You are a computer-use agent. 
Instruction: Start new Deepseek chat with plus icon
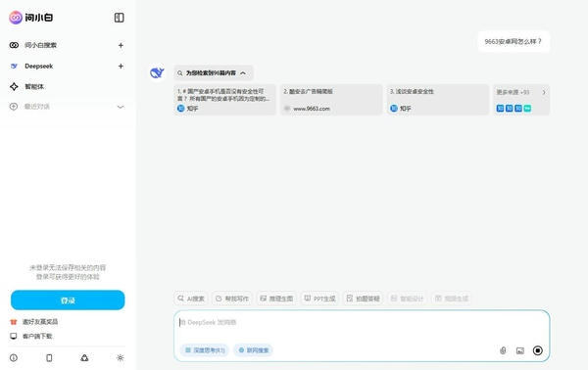121,66
